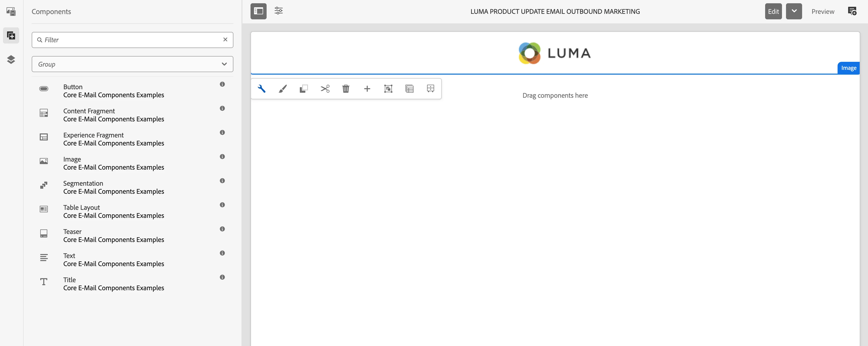This screenshot has height=346, width=868.
Task: Show info for Experience Fragment component
Action: click(222, 133)
